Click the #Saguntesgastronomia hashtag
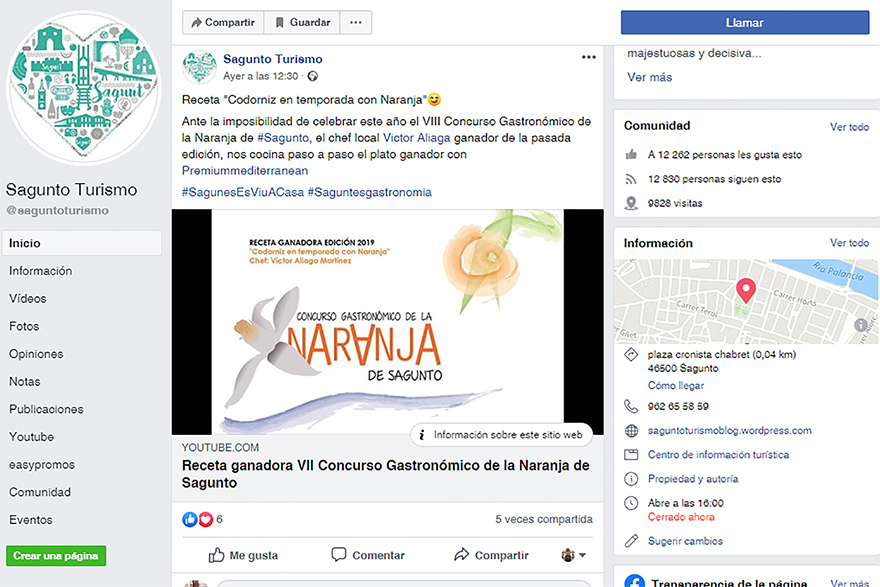880x587 pixels. [369, 192]
